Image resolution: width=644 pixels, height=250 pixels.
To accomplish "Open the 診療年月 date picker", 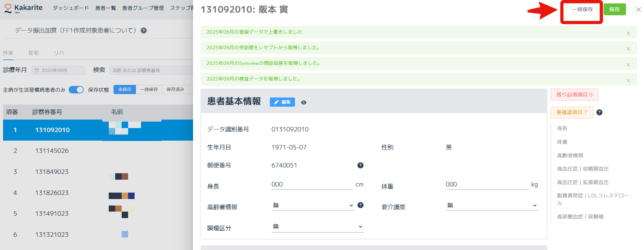I will click(x=58, y=70).
